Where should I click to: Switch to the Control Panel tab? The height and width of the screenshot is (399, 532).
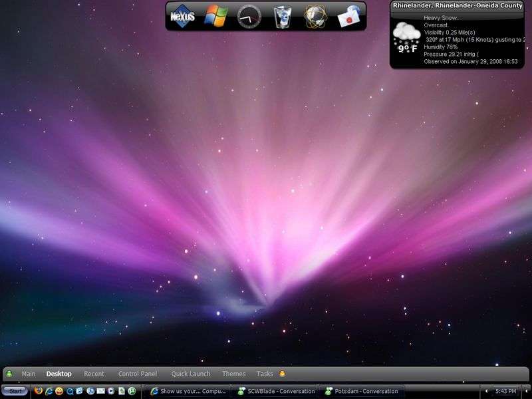138,374
